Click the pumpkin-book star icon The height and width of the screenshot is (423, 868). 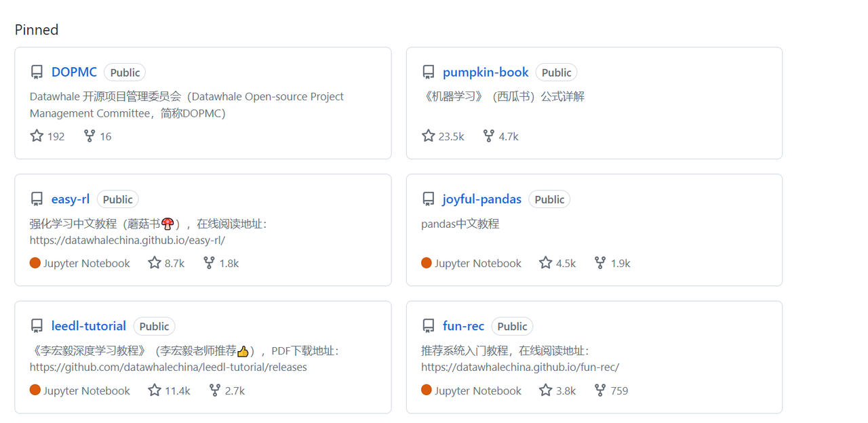click(429, 136)
